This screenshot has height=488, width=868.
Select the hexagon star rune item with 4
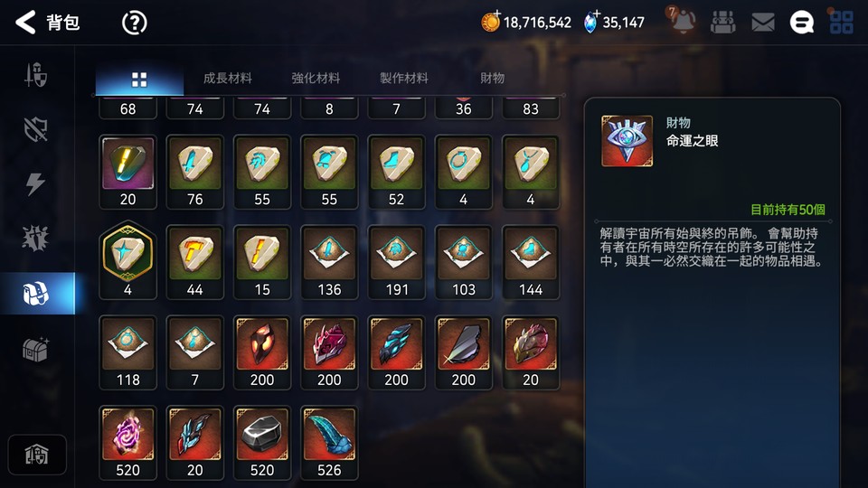127,260
